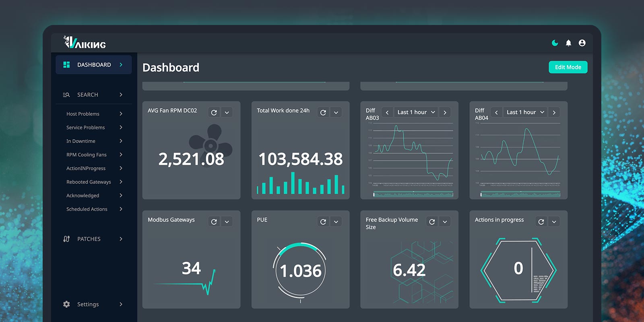The height and width of the screenshot is (322, 644).
Task: Refresh the Actions in progress widget
Action: pos(541,222)
